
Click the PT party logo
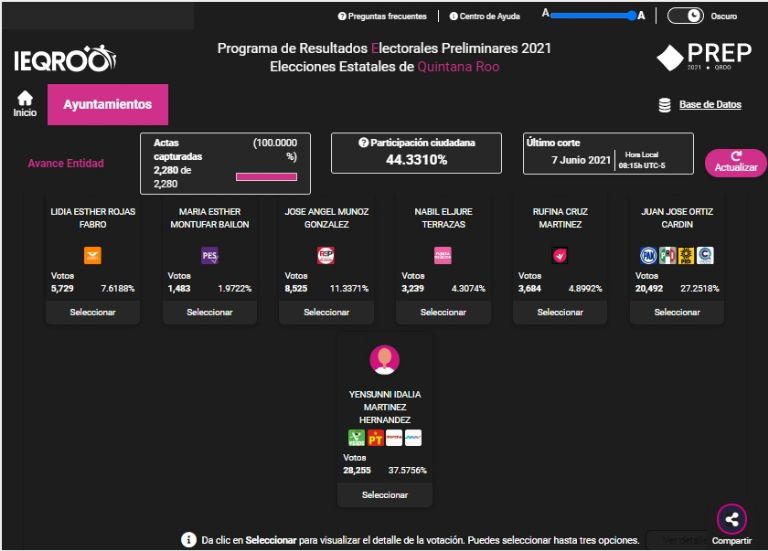pos(375,438)
